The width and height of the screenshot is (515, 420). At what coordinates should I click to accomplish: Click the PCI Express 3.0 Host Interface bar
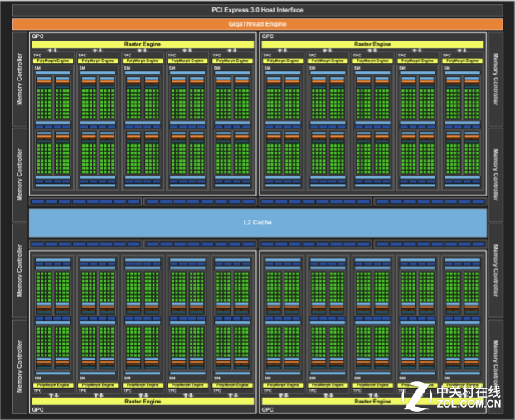click(x=257, y=10)
